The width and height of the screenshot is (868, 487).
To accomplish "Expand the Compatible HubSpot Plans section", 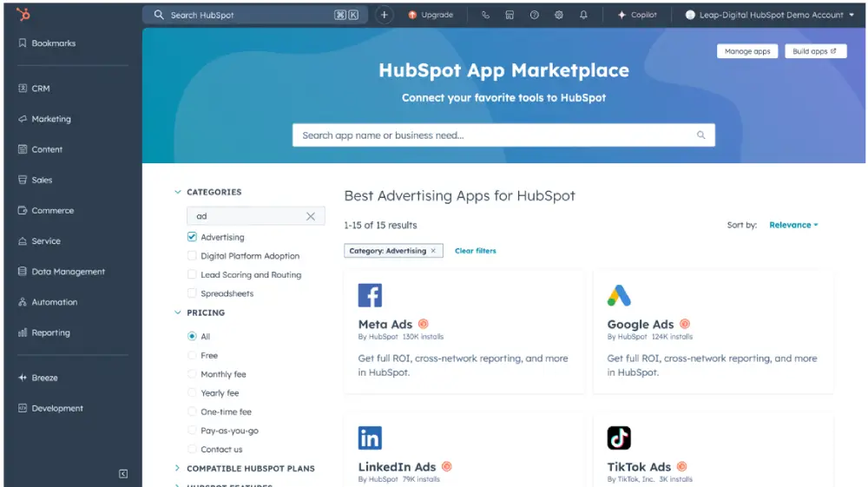I will point(177,468).
